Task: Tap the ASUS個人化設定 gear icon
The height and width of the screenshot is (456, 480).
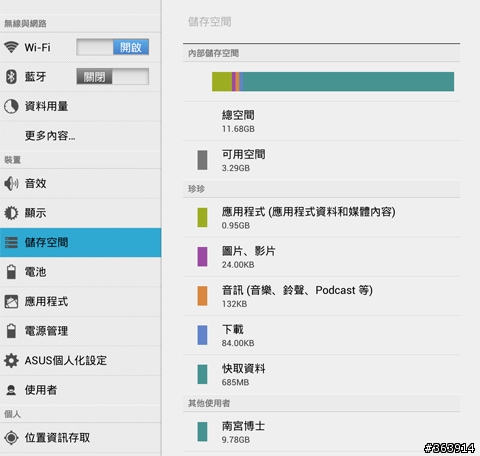Action: 11,360
